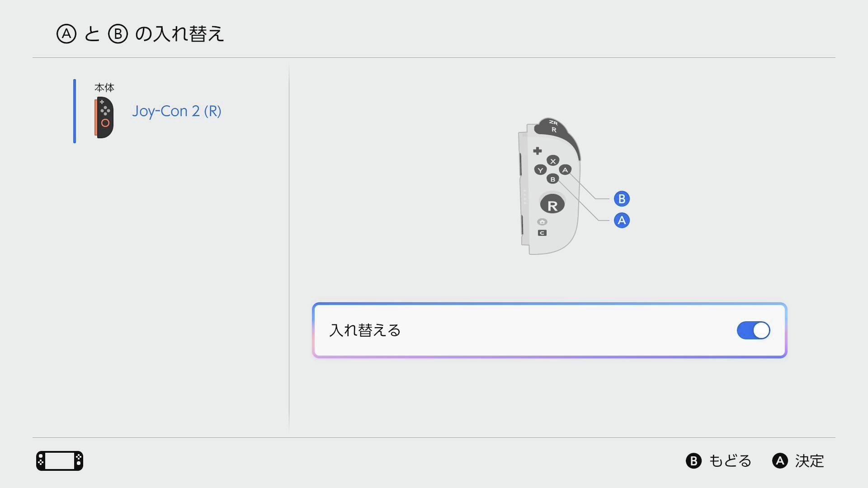This screenshot has height=488, width=868.
Task: Click the blue B mapping badge
Action: pyautogui.click(x=622, y=199)
